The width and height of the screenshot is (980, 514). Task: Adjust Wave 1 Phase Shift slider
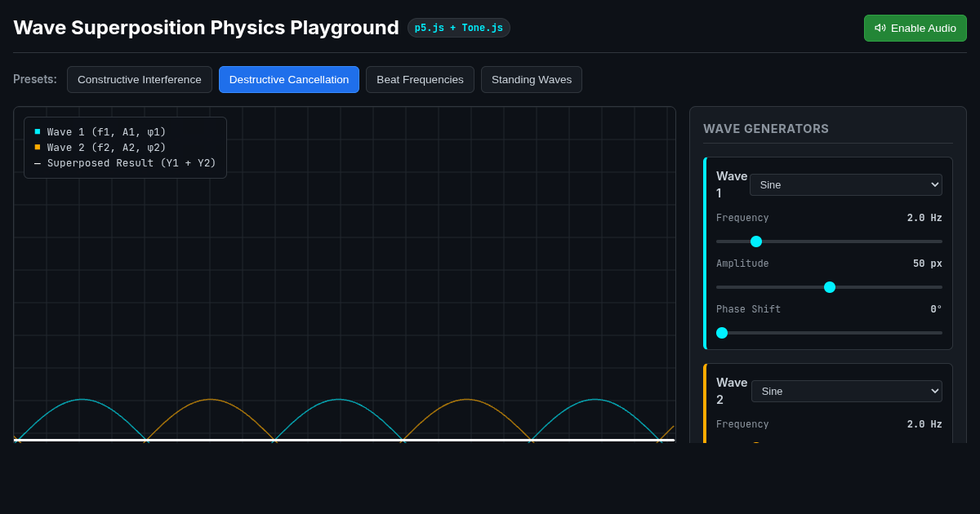click(829, 333)
